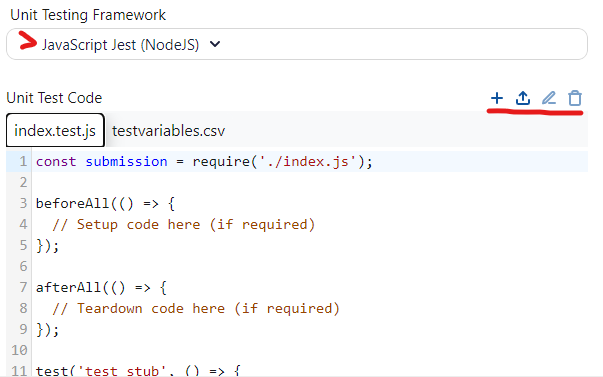
Task: Click the Setup code here comment
Action: 183,224
